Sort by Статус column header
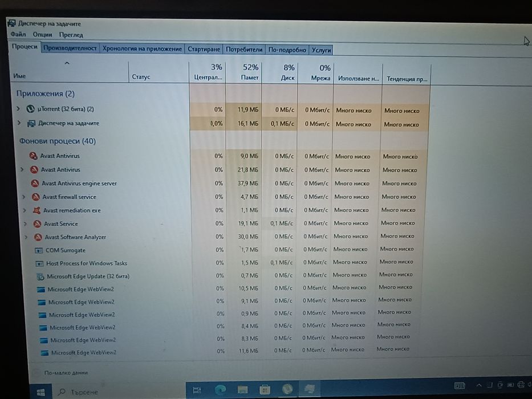Viewport: 532px width, 399px height. pyautogui.click(x=159, y=72)
